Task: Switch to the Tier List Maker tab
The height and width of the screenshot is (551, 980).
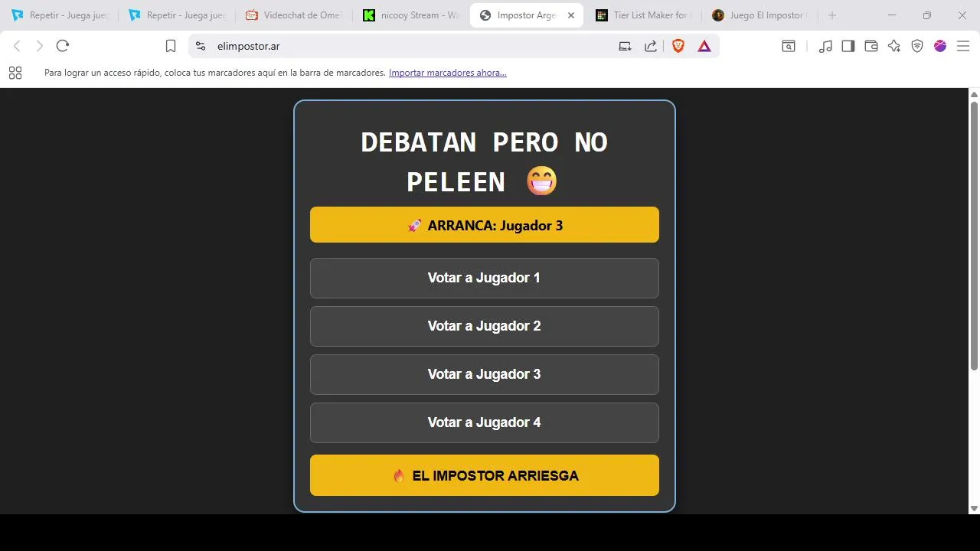Action: 644,15
